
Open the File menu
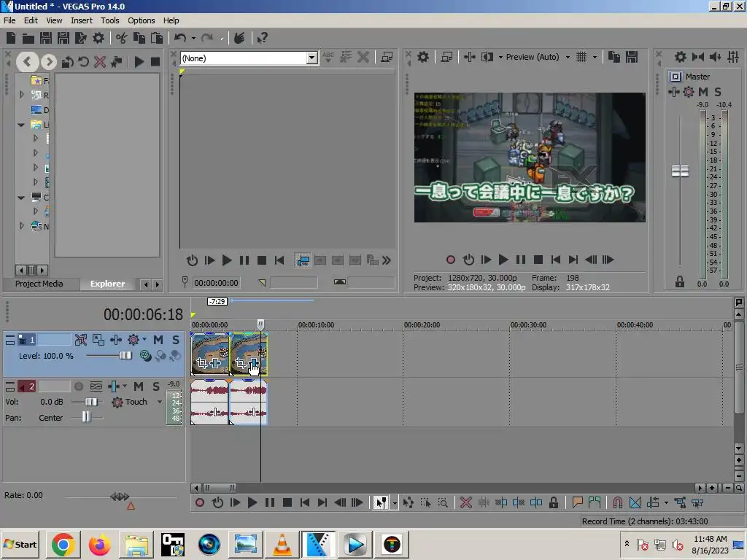[x=9, y=20]
